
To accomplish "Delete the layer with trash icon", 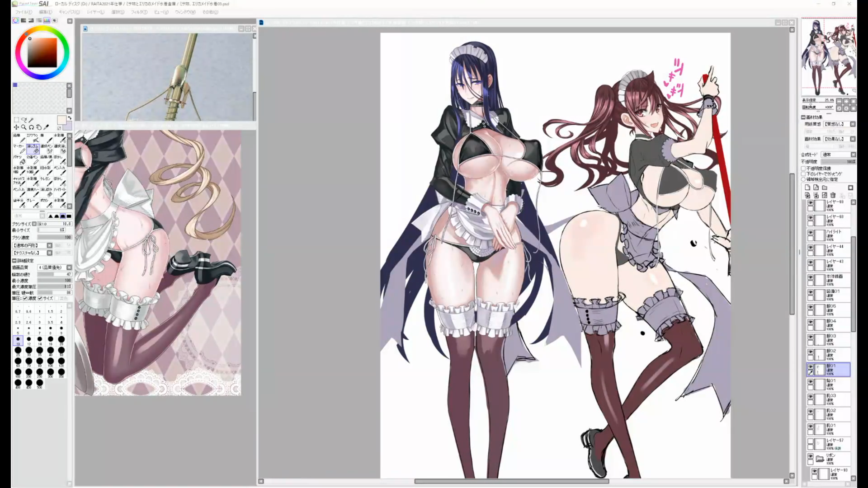I will (833, 195).
